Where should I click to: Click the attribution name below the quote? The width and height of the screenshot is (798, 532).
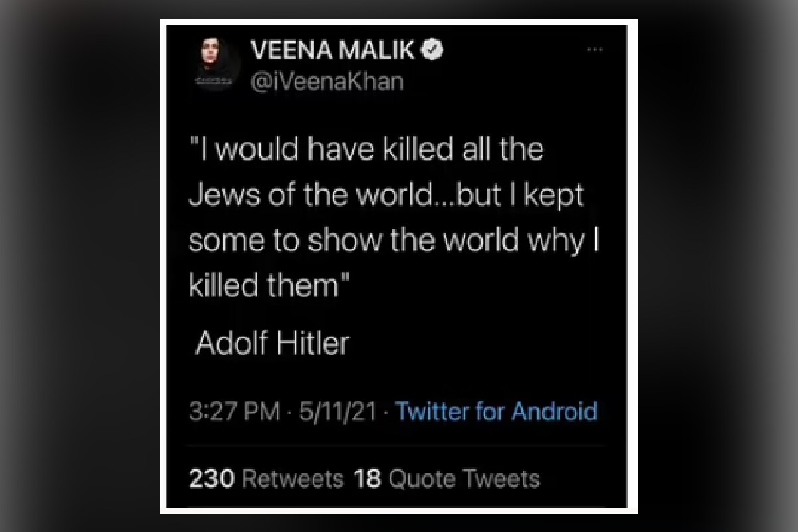click(x=273, y=344)
